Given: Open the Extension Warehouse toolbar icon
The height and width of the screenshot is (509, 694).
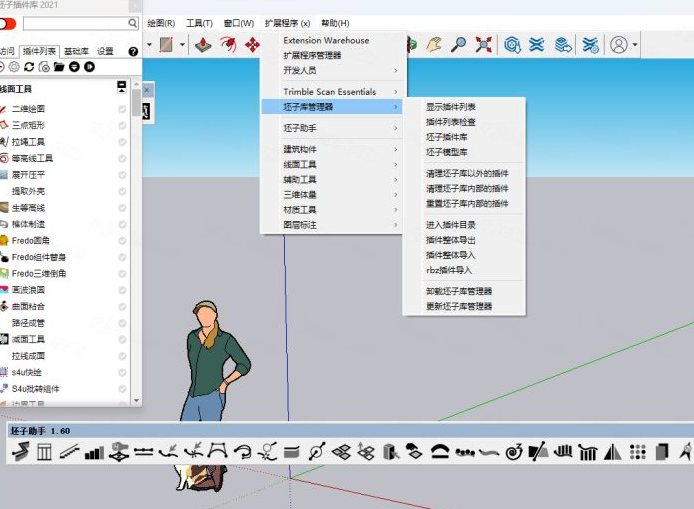Looking at the screenshot, I should [536, 45].
